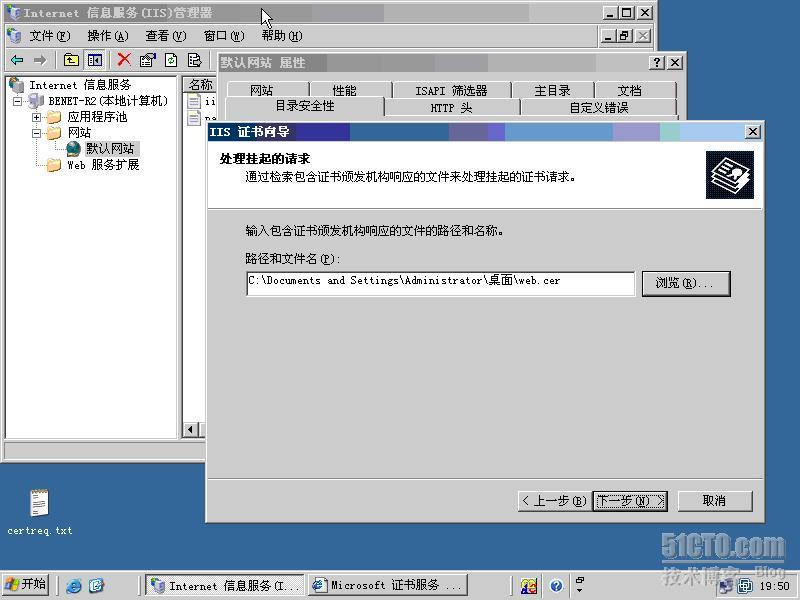Restore the inner MMC child window
Viewport: 800px width, 600px height.
[624, 36]
